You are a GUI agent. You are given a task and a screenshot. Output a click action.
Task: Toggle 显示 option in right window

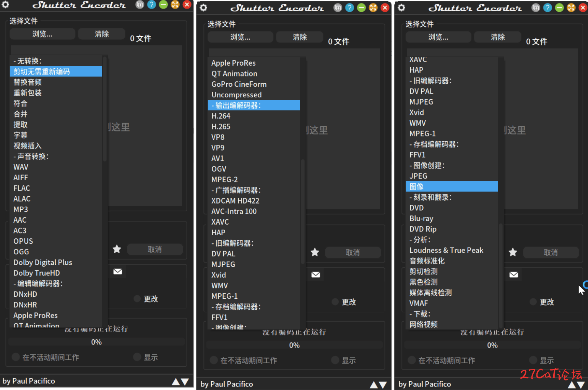[533, 360]
